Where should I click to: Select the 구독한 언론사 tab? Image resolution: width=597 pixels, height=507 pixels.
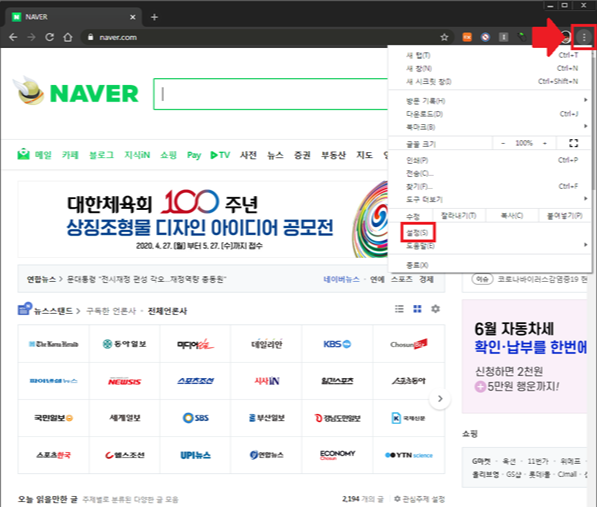pyautogui.click(x=111, y=311)
